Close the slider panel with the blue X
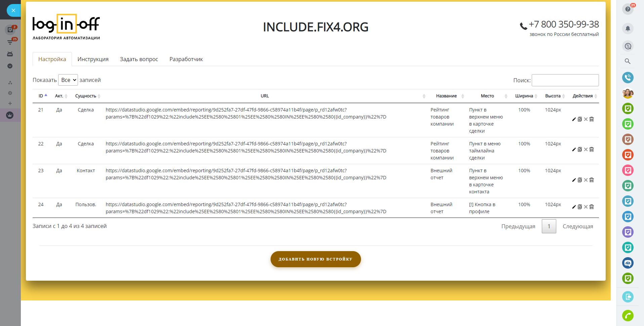The width and height of the screenshot is (644, 326). point(13,10)
